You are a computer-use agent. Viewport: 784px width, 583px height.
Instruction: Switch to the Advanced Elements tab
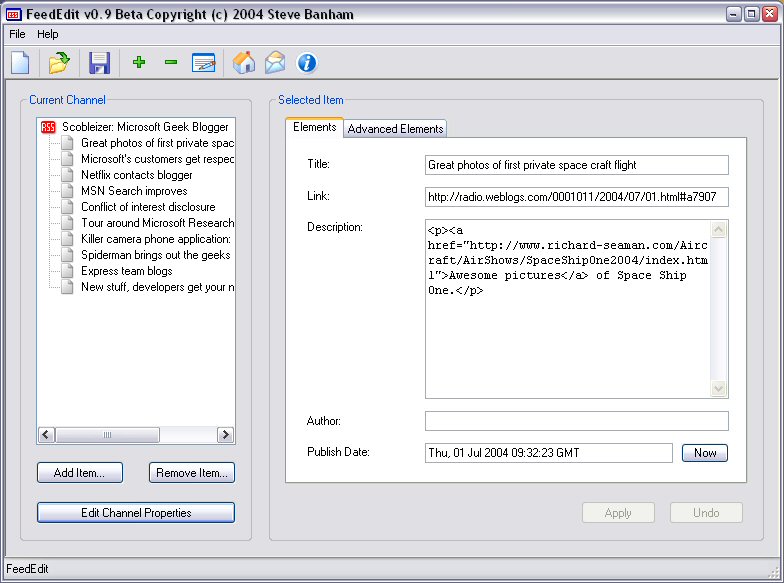[396, 129]
